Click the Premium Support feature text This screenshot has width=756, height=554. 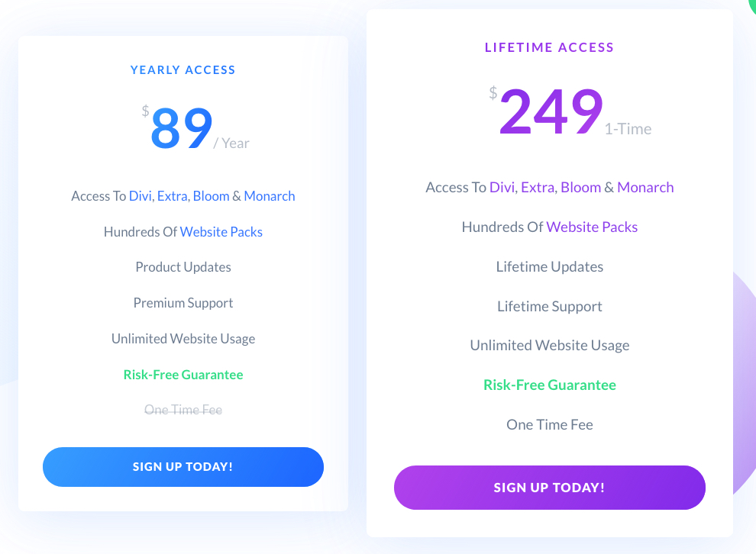(183, 303)
